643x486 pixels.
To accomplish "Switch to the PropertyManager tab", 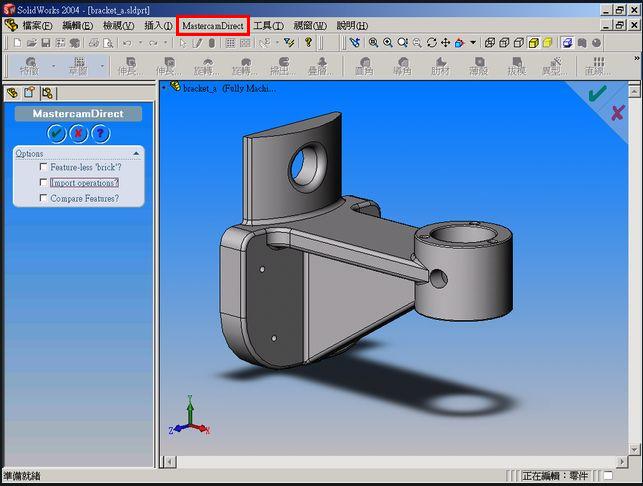I will click(29, 93).
